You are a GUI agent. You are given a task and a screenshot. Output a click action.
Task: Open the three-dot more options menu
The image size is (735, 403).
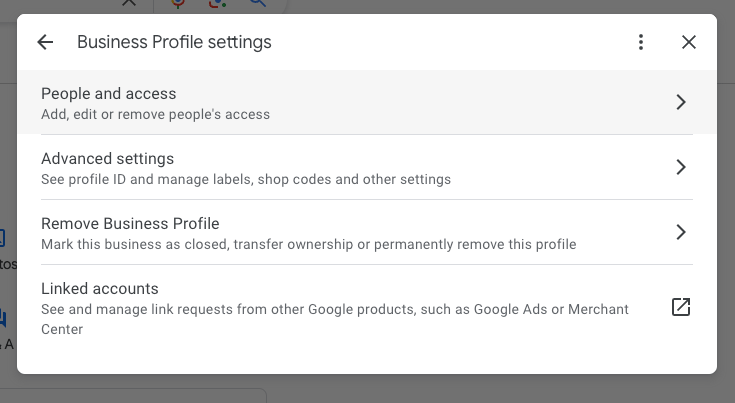coord(641,42)
